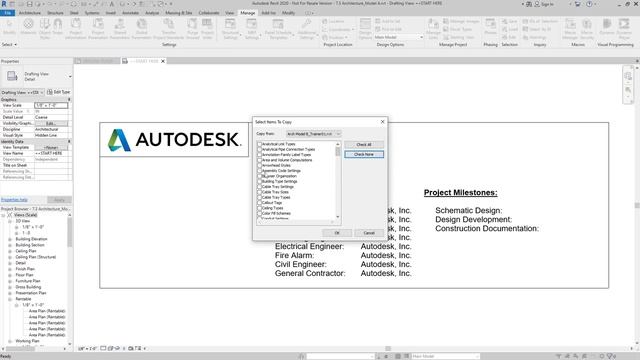Enable Area and Volume Computations checkbox
640x360 pixels.
pos(259,160)
